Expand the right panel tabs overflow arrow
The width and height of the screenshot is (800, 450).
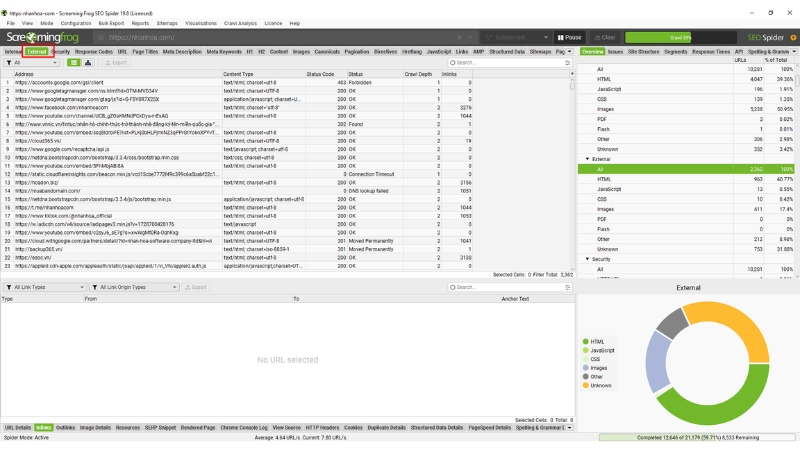point(794,52)
